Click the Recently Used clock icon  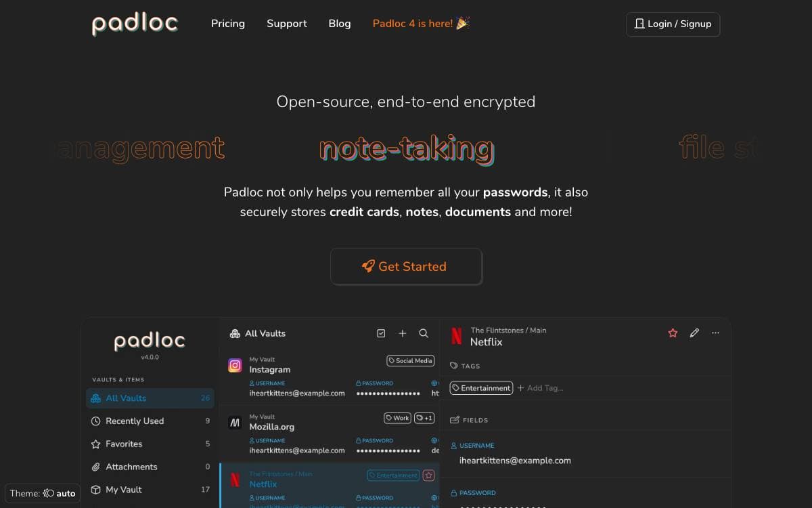[x=96, y=421]
